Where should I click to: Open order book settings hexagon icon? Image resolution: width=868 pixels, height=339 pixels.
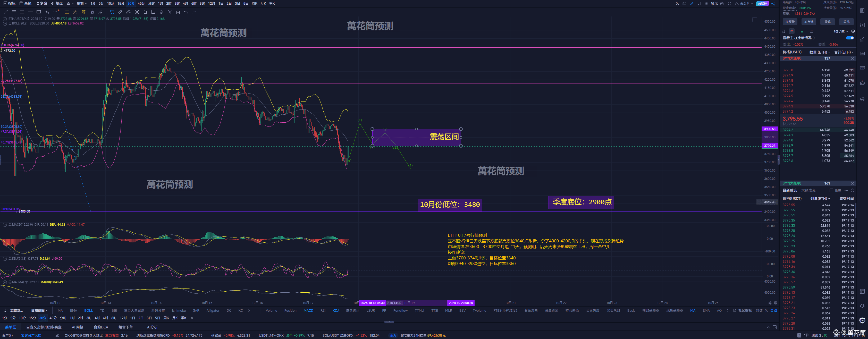click(853, 31)
